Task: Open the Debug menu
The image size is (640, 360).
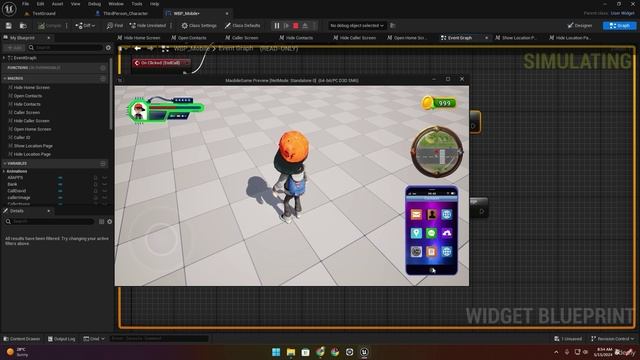Action: (94, 4)
